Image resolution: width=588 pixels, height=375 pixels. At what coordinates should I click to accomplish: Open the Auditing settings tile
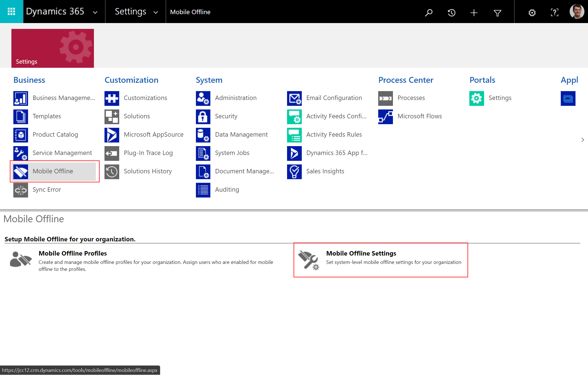coord(227,189)
